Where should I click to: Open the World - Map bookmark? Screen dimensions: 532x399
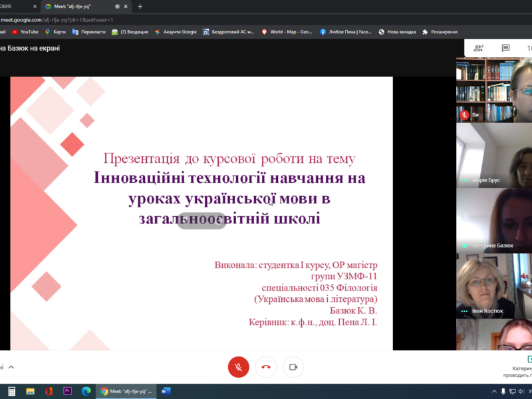[288, 31]
